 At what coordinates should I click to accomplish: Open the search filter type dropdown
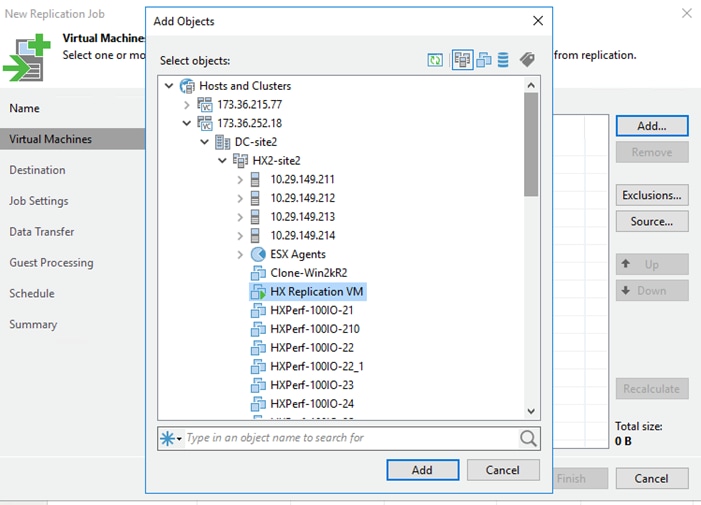click(x=171, y=438)
